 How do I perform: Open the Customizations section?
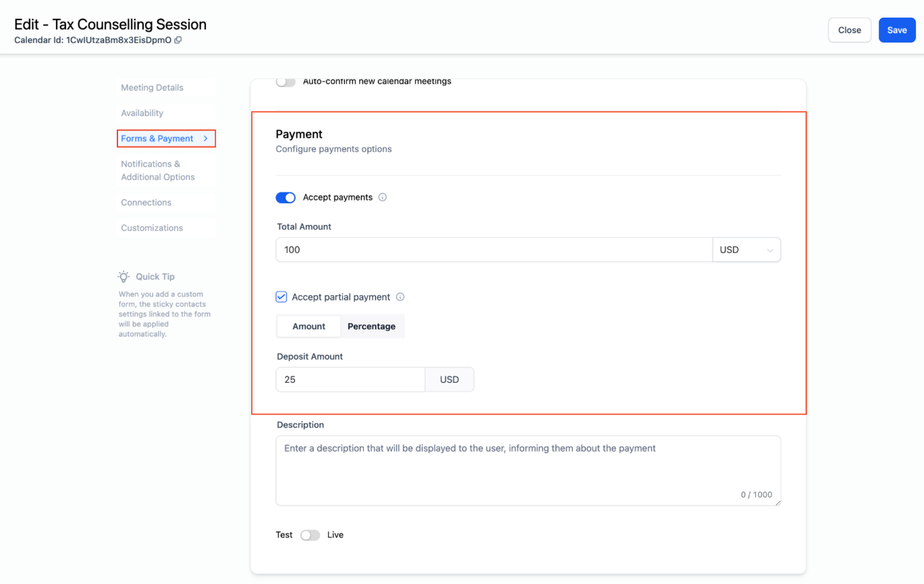tap(152, 228)
